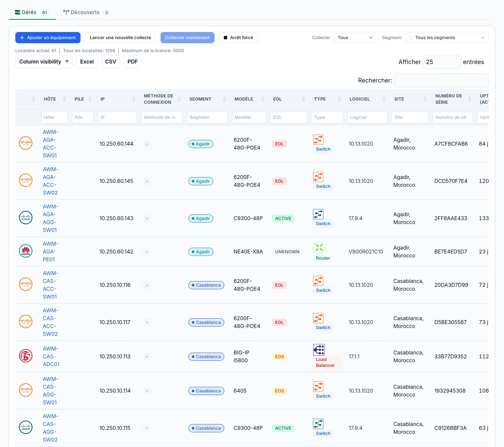Click UNKNOWN badge for NE40E-X8A
This screenshot has width=504, height=447.
(287, 252)
